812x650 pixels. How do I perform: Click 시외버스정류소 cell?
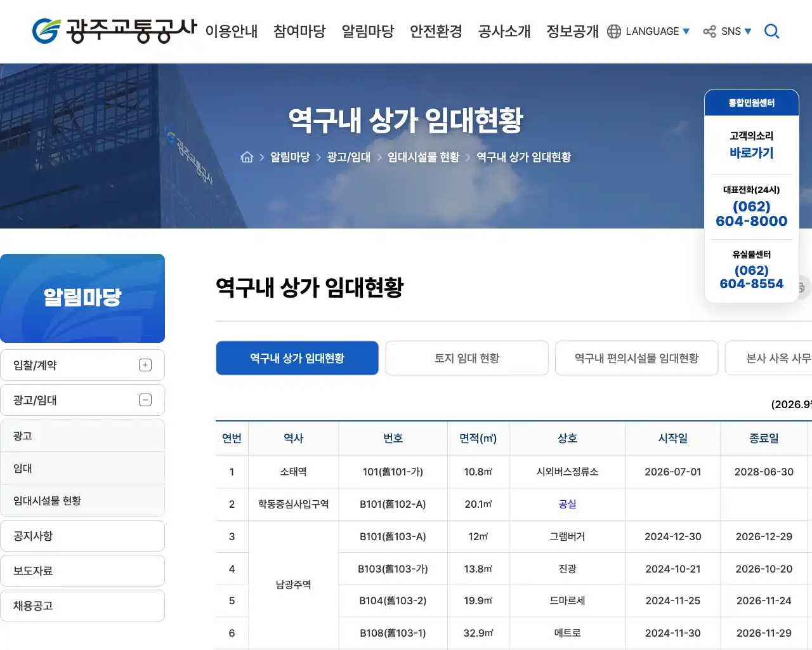point(567,472)
